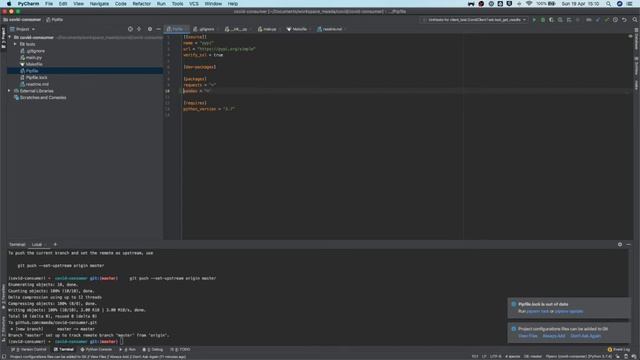Switch to the readme.md editor tab
Image resolution: width=640 pixels, height=360 pixels.
(330, 29)
